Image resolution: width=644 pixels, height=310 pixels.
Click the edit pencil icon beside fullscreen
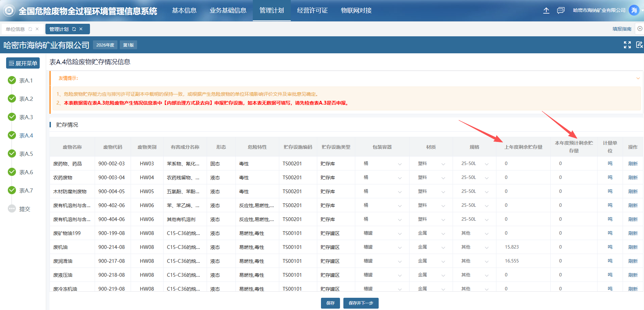click(639, 45)
